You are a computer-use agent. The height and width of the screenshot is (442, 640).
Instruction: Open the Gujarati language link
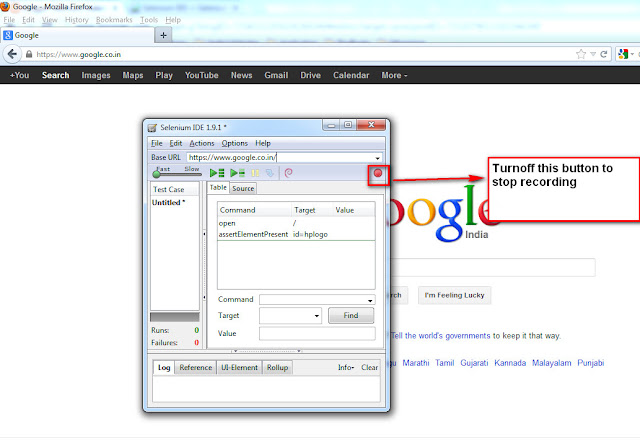pos(474,363)
